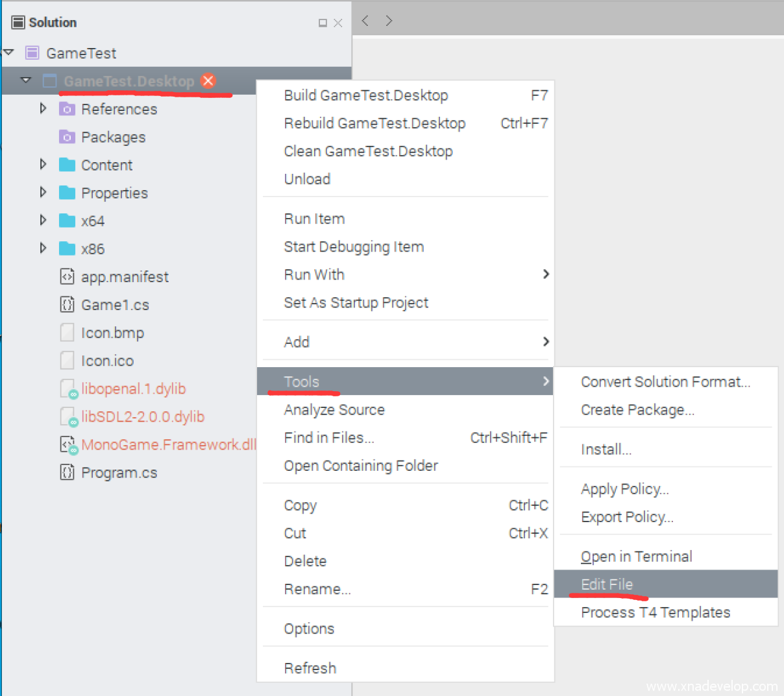Click the Solution pad header icon
Image resolution: width=784 pixels, height=696 pixels.
[19, 23]
